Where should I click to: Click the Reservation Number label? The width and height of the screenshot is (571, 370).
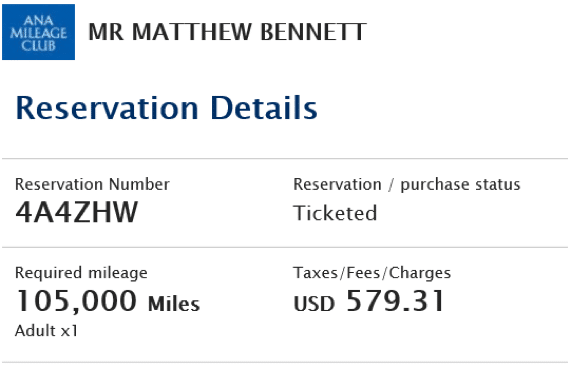92,184
